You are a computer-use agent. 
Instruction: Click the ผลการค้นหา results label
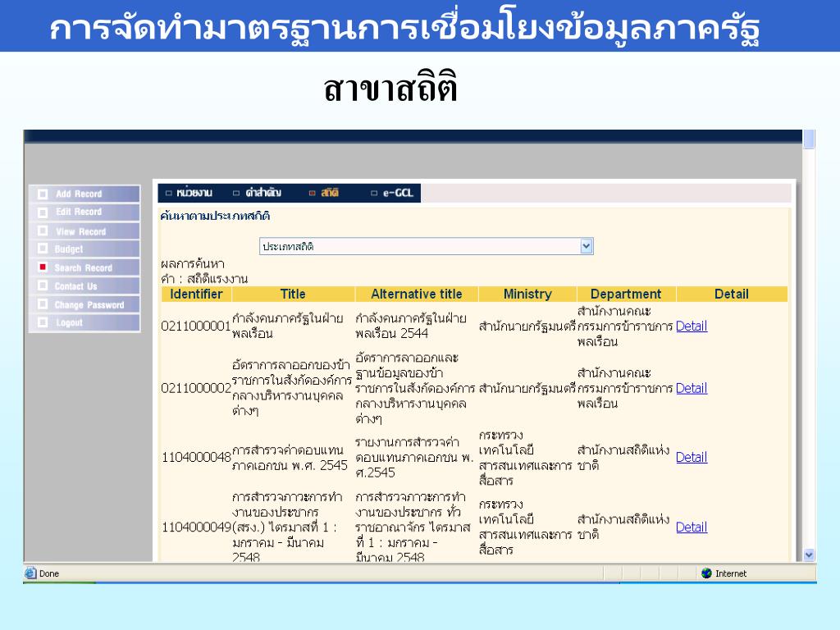[193, 263]
